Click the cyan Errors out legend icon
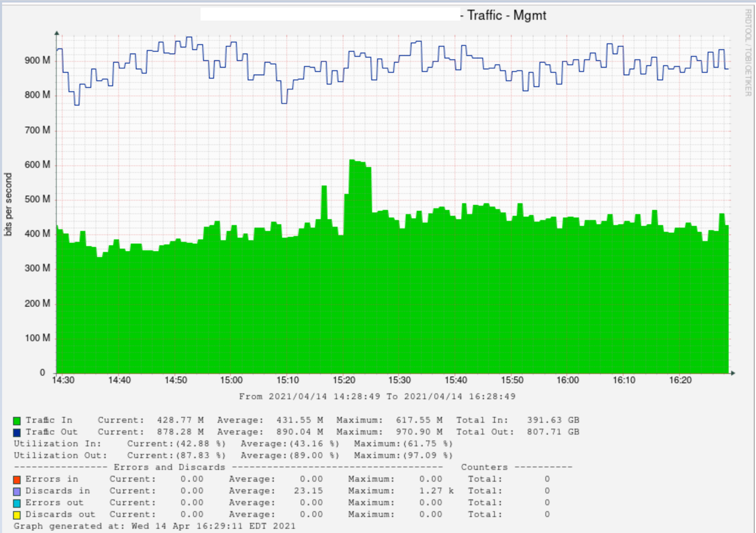The width and height of the screenshot is (756, 533). pyautogui.click(x=17, y=502)
